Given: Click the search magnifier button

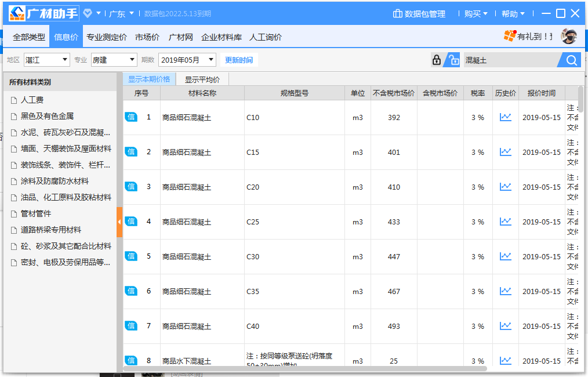Looking at the screenshot, I should click(x=572, y=60).
